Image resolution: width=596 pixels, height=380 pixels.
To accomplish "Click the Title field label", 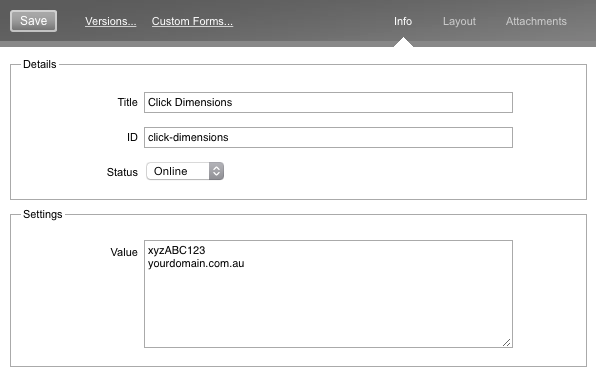I will pyautogui.click(x=127, y=103).
